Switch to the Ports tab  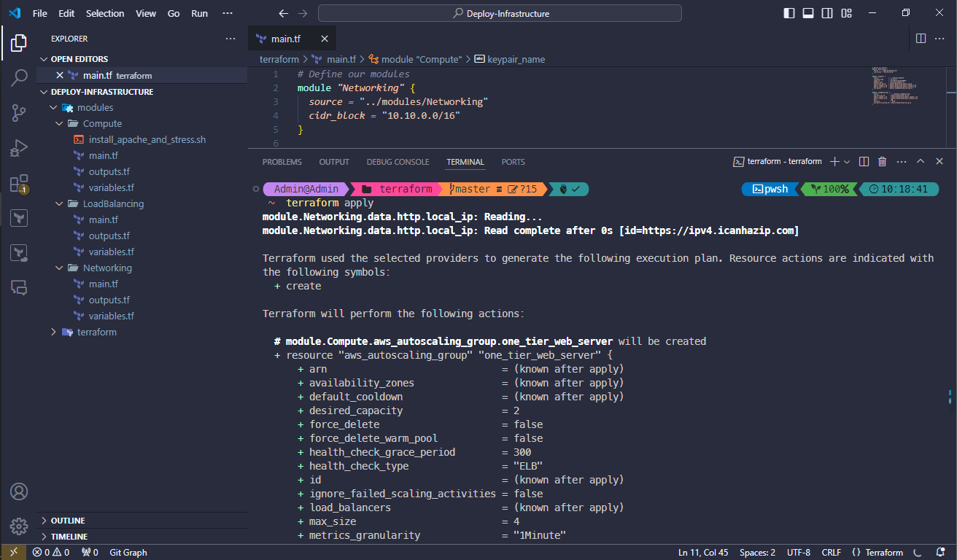[514, 162]
